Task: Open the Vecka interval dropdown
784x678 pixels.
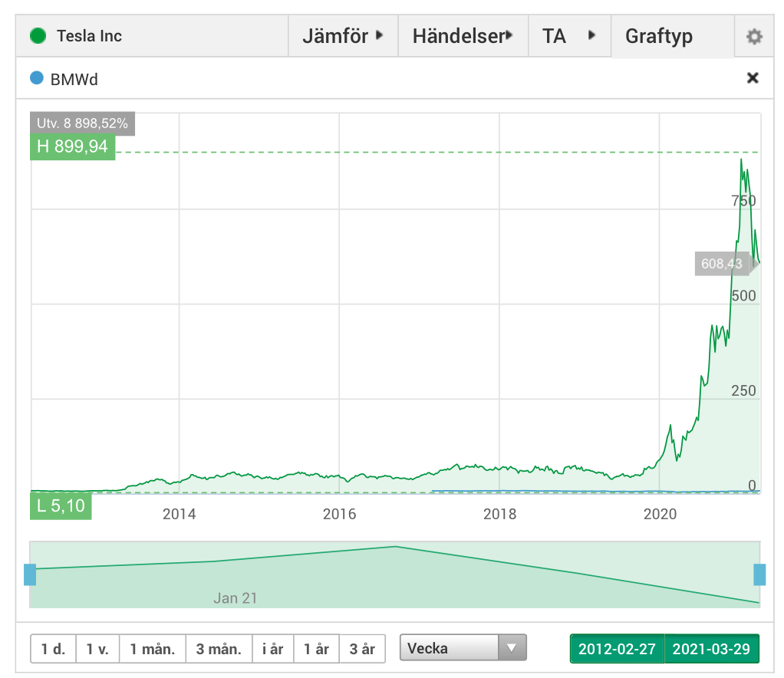Action: coord(463,648)
